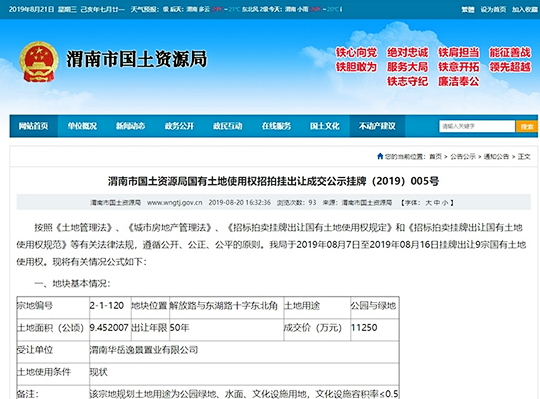540x399 pixels.
Task: Click the slogan 领先超越
Action: [x=510, y=67]
